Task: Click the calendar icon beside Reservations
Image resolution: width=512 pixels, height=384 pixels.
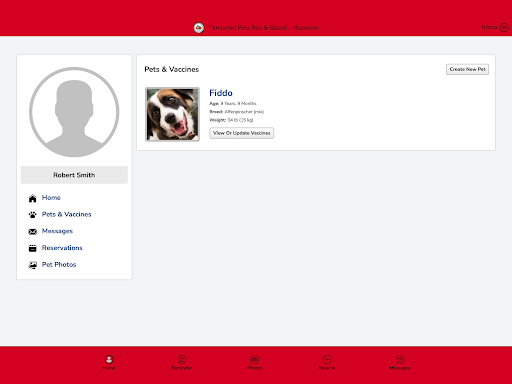Action: pyautogui.click(x=32, y=248)
